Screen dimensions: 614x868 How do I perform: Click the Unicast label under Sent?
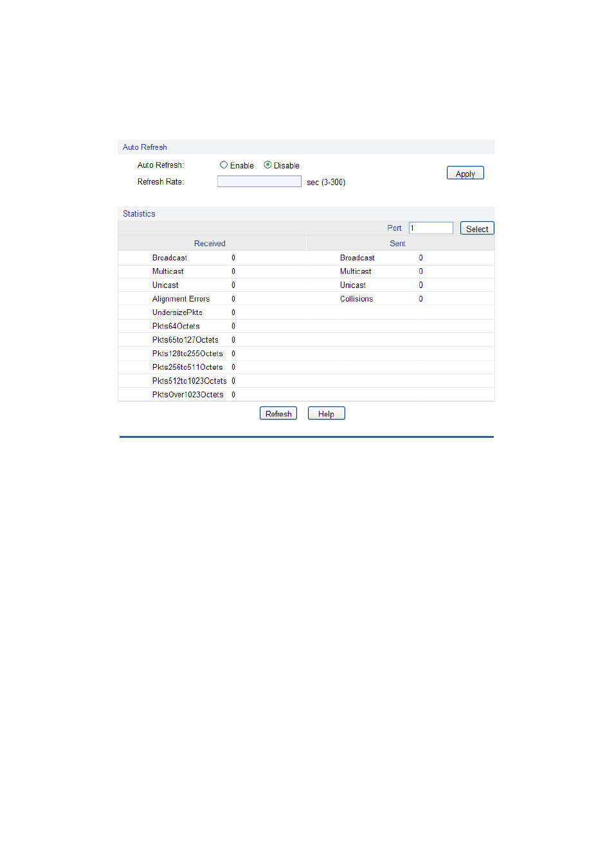352,285
